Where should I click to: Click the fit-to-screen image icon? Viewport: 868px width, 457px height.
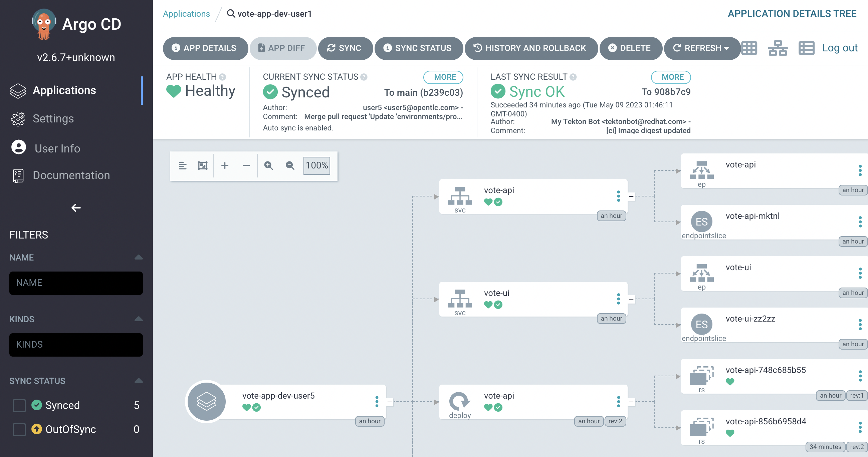203,165
